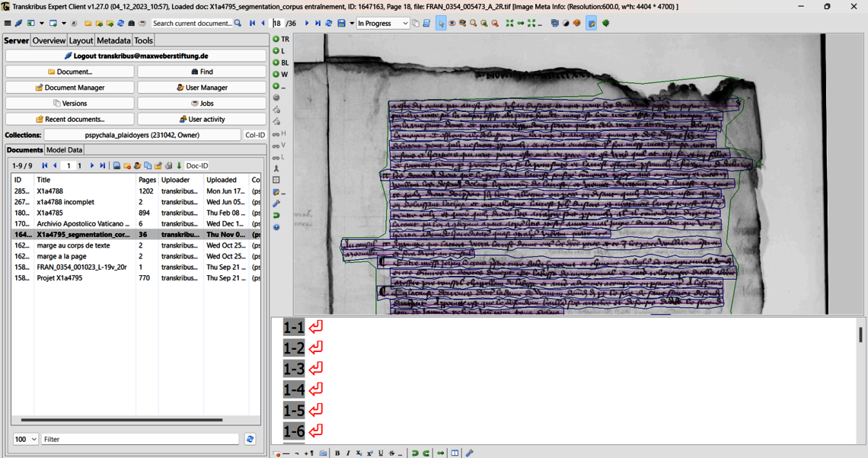868x458 pixels.
Task: Click refresh icon next to Filter field
Action: pos(250,439)
